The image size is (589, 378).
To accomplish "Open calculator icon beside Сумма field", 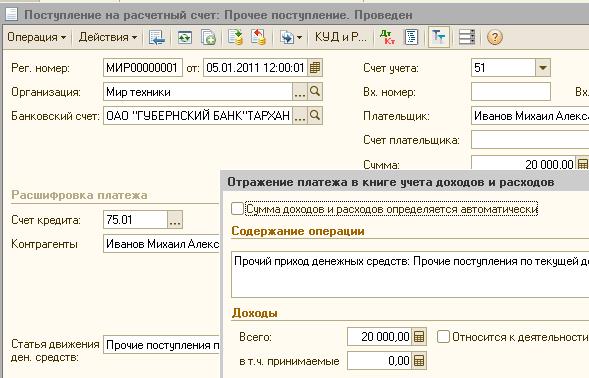I will (x=582, y=164).
